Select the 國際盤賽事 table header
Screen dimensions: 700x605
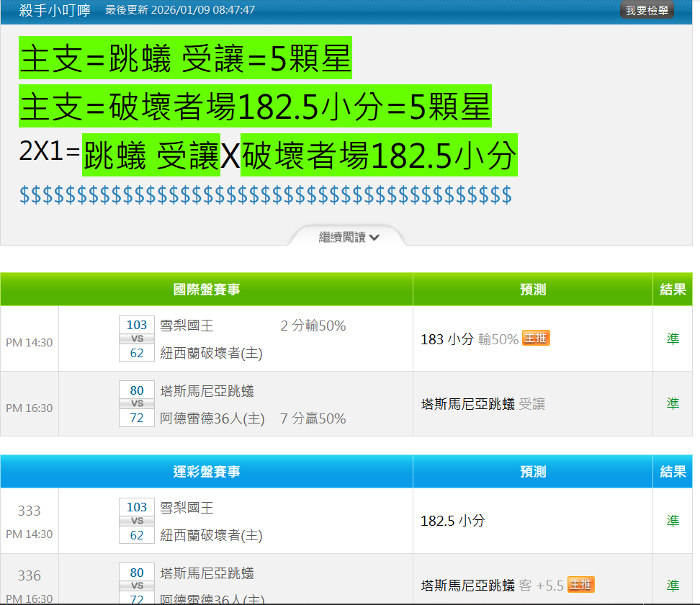[x=207, y=290]
